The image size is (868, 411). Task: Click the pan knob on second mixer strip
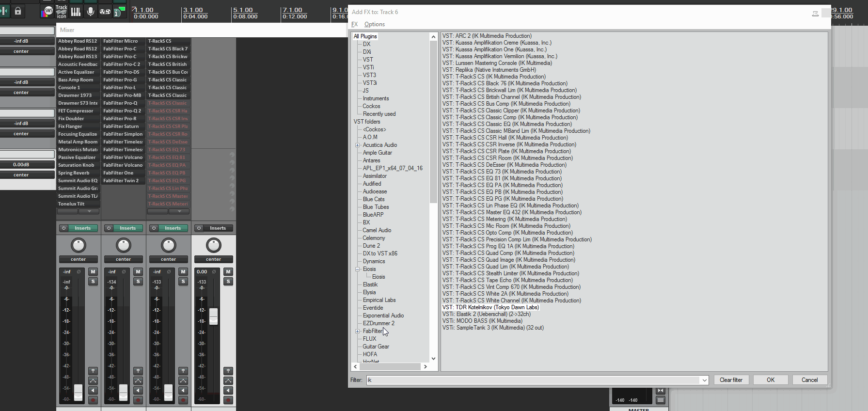coord(124,245)
